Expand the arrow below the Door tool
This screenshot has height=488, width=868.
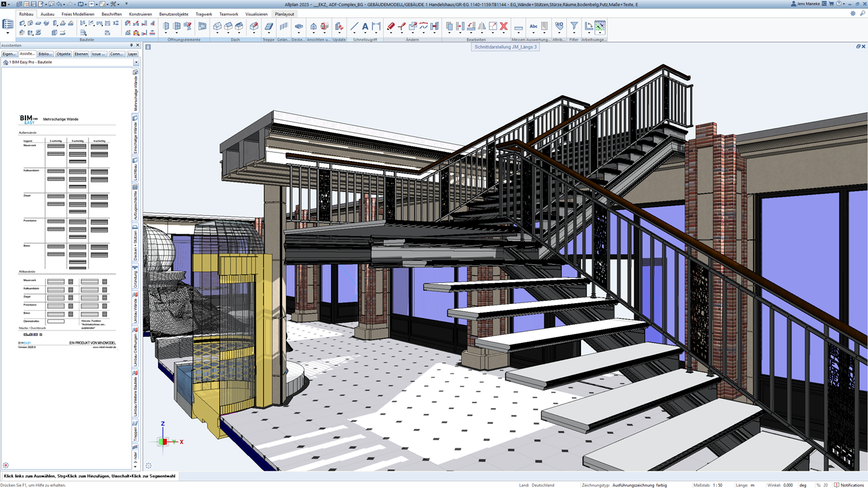pyautogui.click(x=166, y=33)
